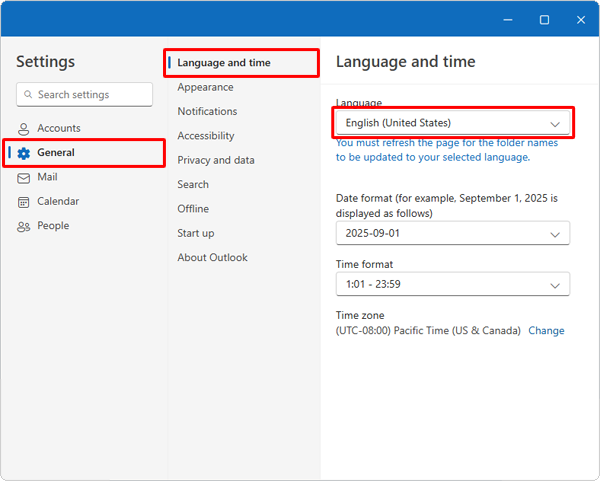Image resolution: width=600 pixels, height=481 pixels.
Task: Click the Language dropdown chevron arrow
Action: pos(555,124)
